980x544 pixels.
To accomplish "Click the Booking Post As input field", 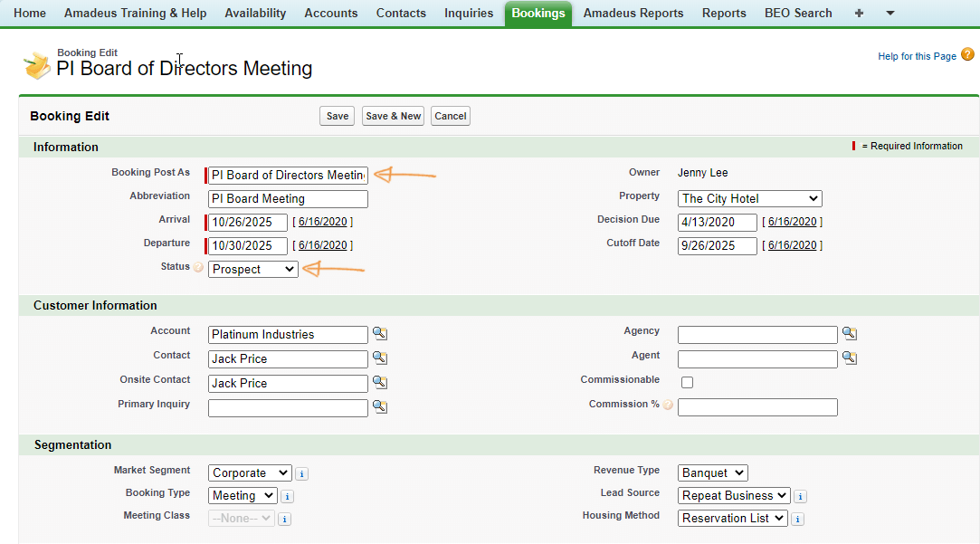I will point(288,175).
